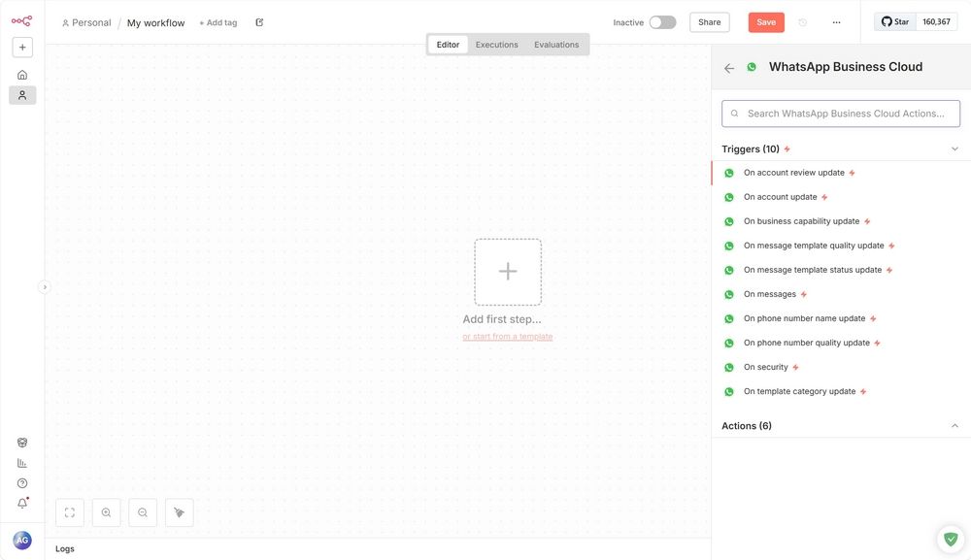Switch to the Executions tab
This screenshot has height=560, width=971.
(x=496, y=43)
